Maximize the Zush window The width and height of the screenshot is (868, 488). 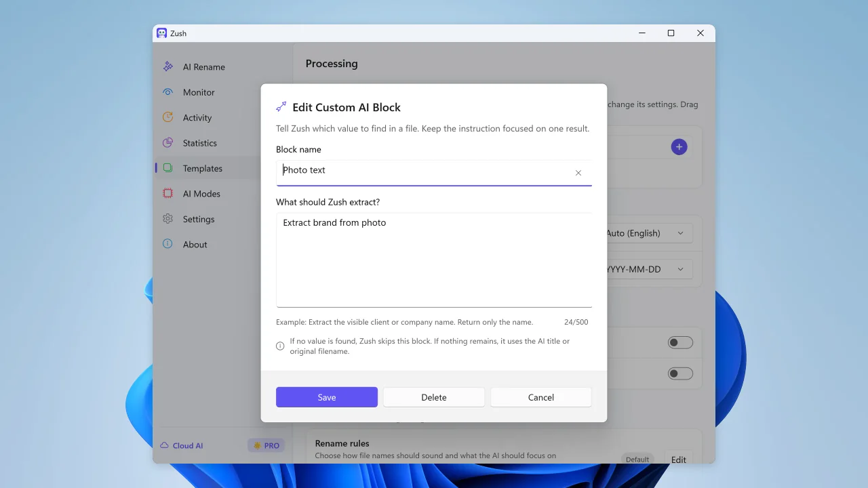point(671,33)
